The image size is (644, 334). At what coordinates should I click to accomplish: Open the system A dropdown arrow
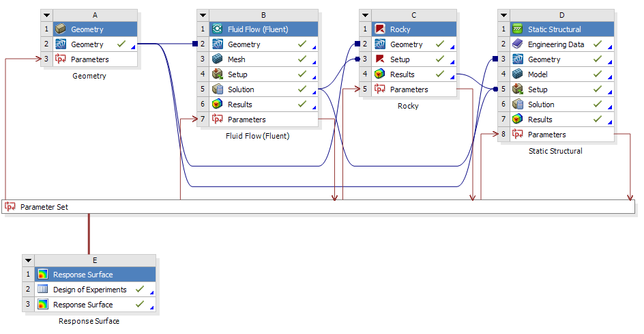46,14
